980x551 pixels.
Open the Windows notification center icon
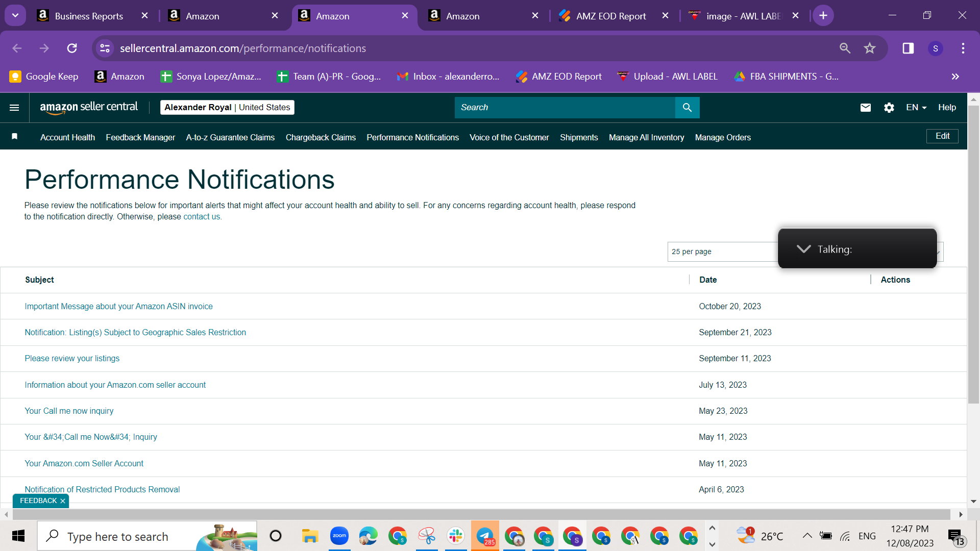click(x=955, y=536)
